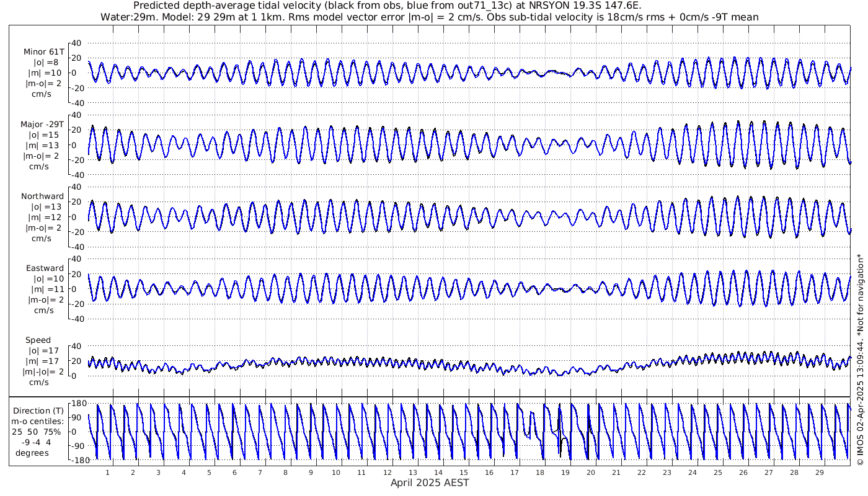Viewport: 868px width, 496px height.
Task: Click the "40" tick on the Minor axis
Action: tap(76, 43)
